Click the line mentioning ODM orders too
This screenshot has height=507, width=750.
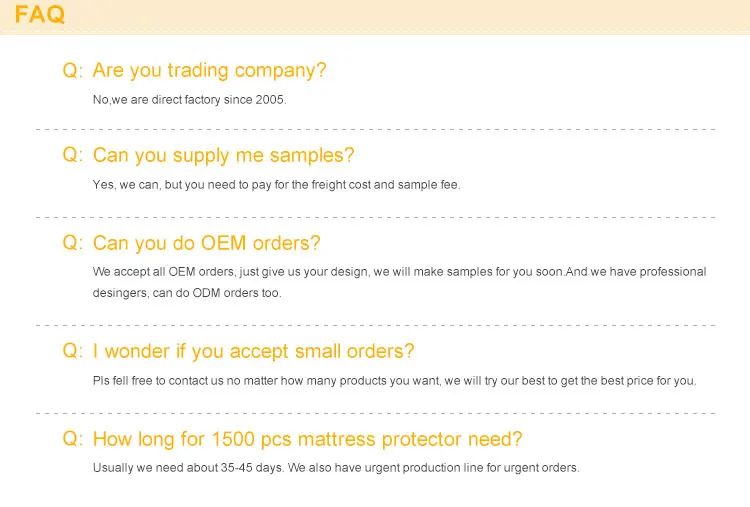pos(187,293)
